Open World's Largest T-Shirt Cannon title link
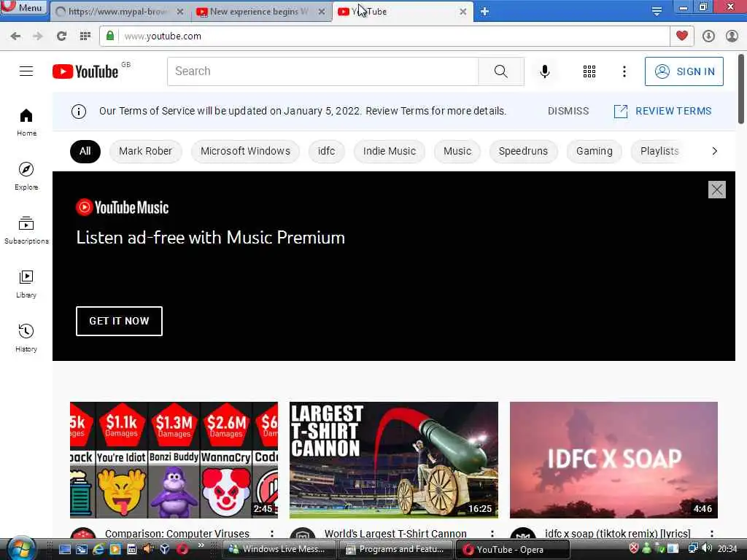 395,534
